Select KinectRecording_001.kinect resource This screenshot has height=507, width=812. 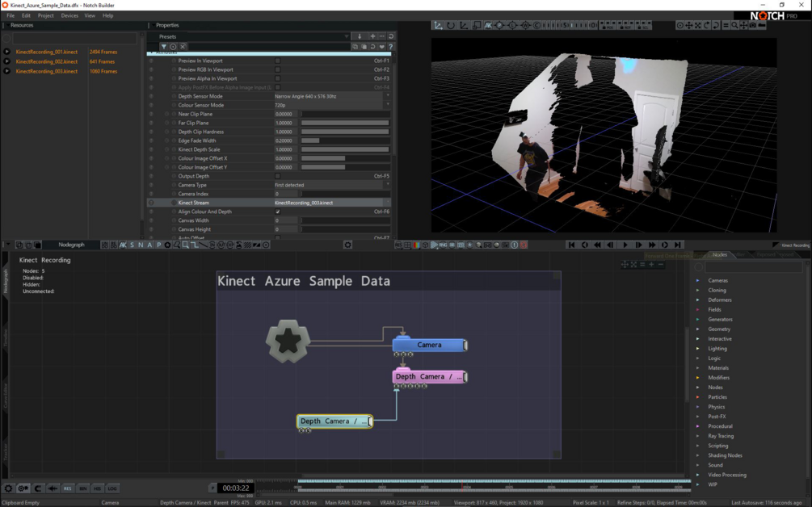click(47, 52)
